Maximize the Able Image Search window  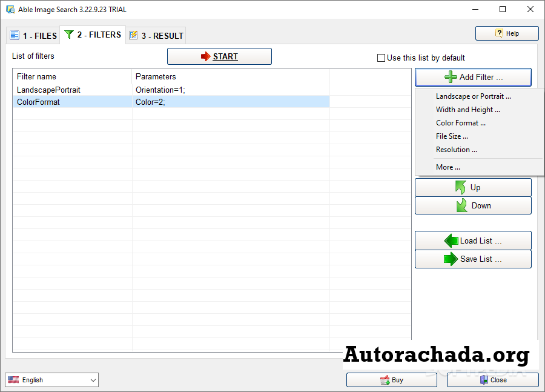[x=503, y=10]
